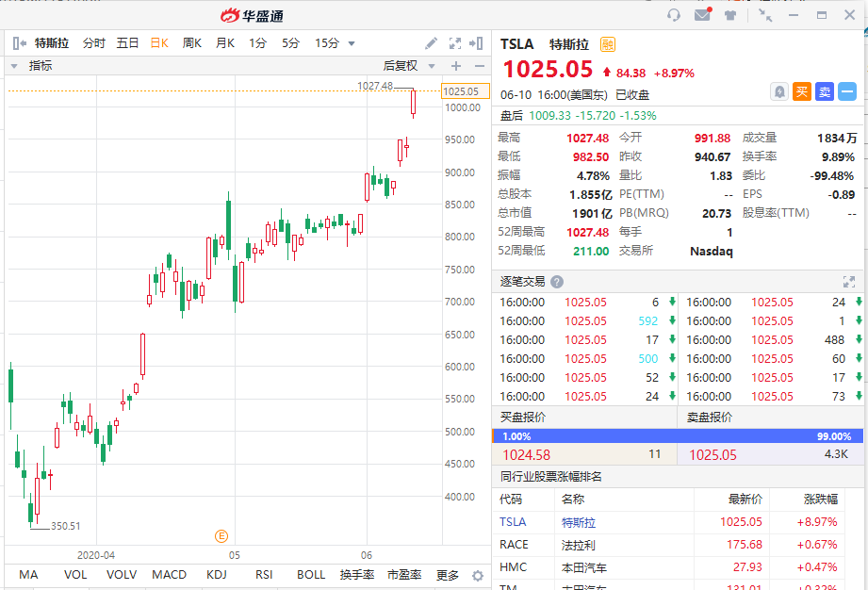Switch to 1分 chart tab
Image resolution: width=868 pixels, height=590 pixels.
[258, 43]
